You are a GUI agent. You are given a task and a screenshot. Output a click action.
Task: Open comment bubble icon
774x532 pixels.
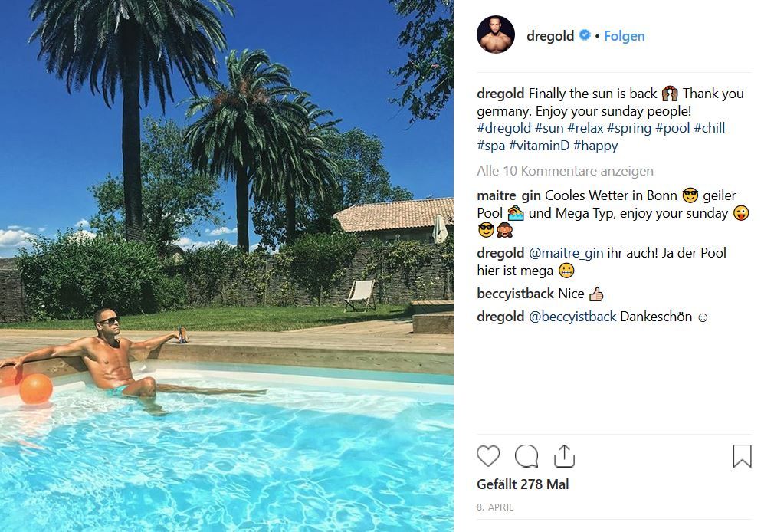526,455
